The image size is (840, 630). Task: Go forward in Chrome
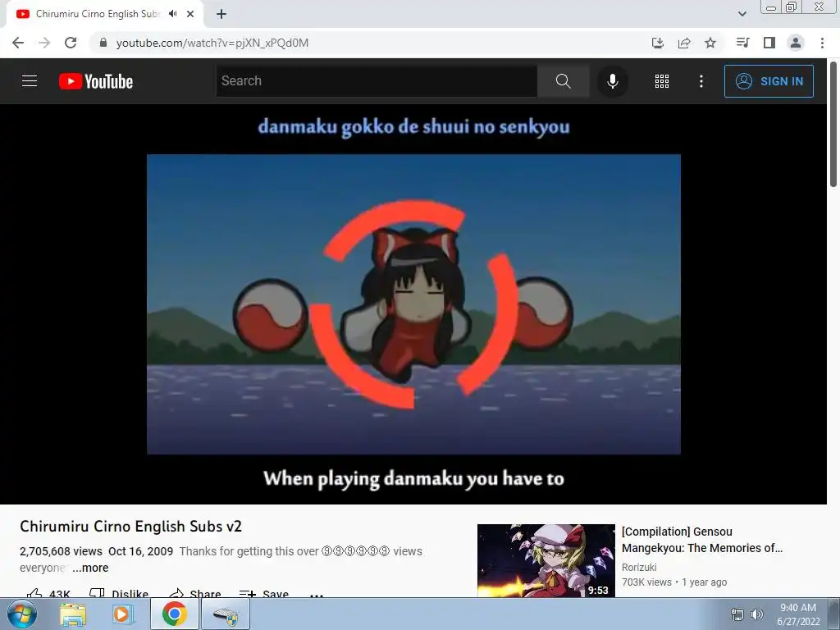tap(44, 43)
